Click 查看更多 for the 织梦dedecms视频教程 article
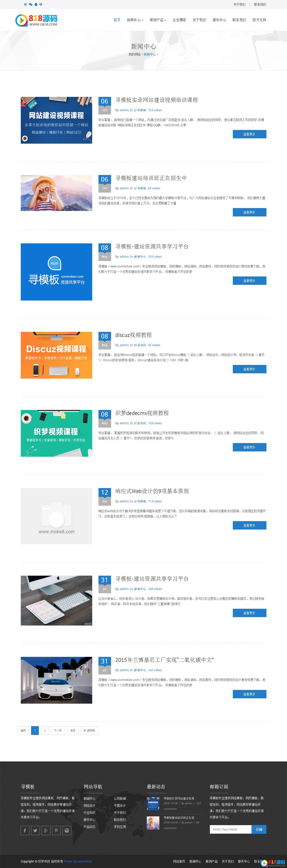Screen dimensions: 287x868 pos(249,447)
